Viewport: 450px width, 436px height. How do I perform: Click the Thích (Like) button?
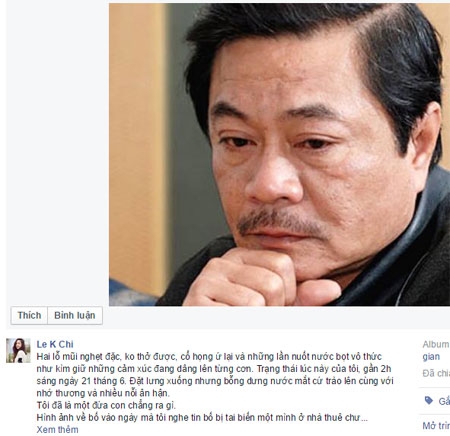point(29,315)
